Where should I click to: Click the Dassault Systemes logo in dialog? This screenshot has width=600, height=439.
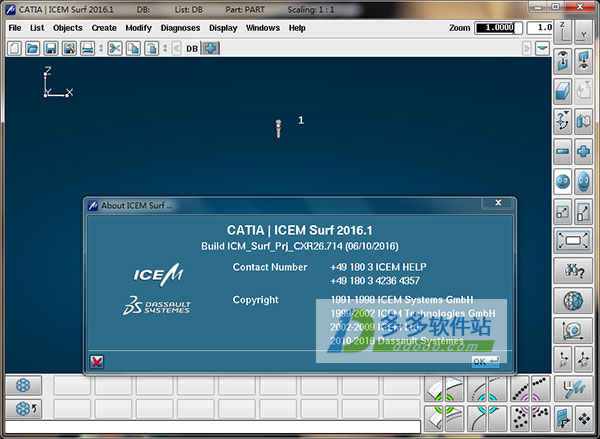pyautogui.click(x=157, y=306)
